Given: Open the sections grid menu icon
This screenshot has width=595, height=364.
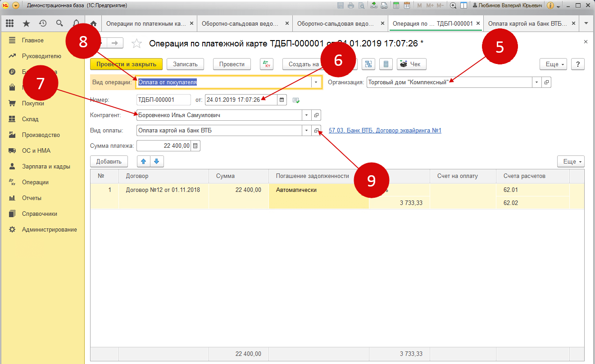Looking at the screenshot, I should click(x=10, y=23).
